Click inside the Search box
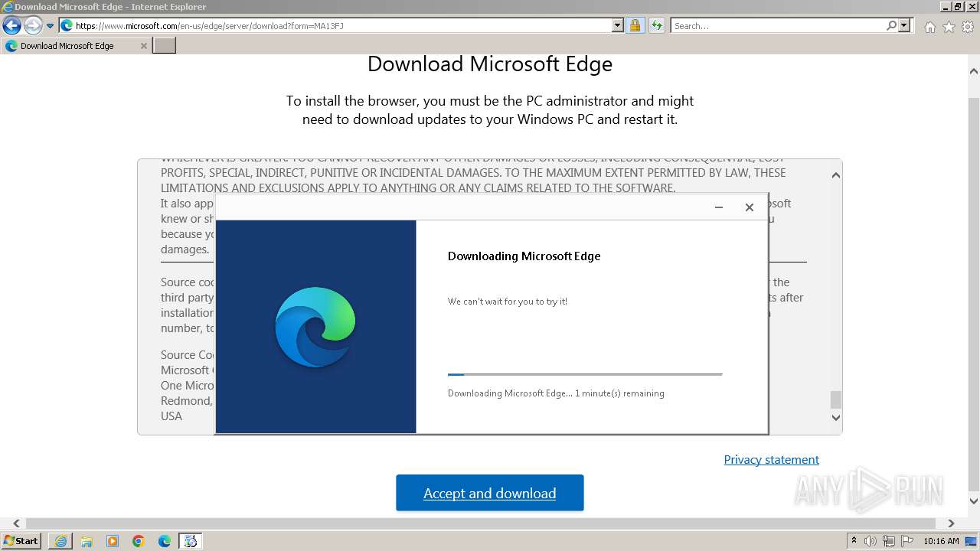980x551 pixels. pyautogui.click(x=777, y=26)
